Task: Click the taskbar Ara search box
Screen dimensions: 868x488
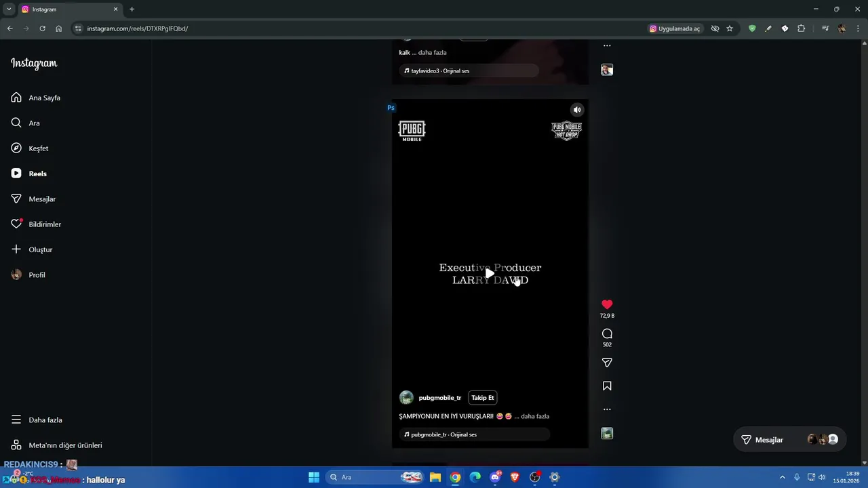Action: (x=375, y=477)
